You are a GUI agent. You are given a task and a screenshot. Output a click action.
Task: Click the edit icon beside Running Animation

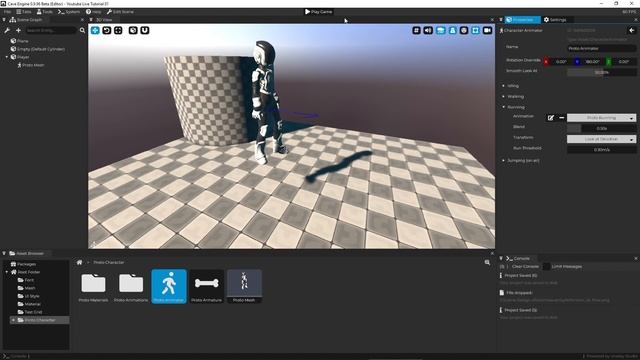click(551, 118)
